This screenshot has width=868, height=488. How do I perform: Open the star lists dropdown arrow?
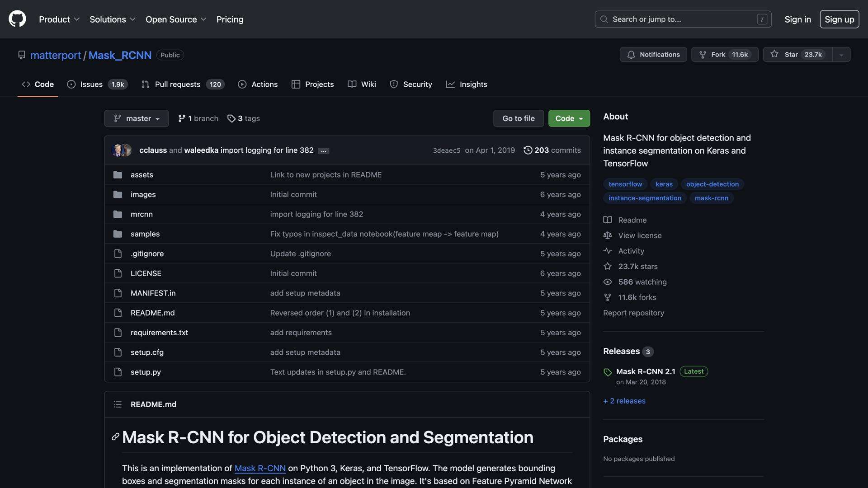841,55
